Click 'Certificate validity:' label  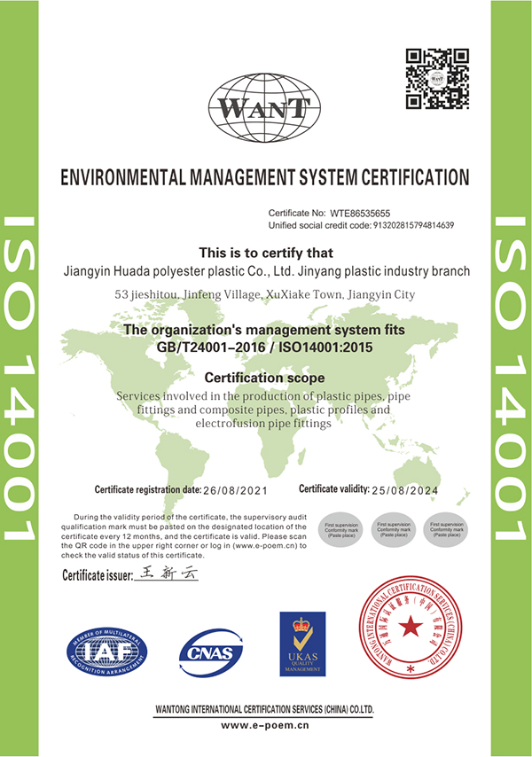click(334, 488)
